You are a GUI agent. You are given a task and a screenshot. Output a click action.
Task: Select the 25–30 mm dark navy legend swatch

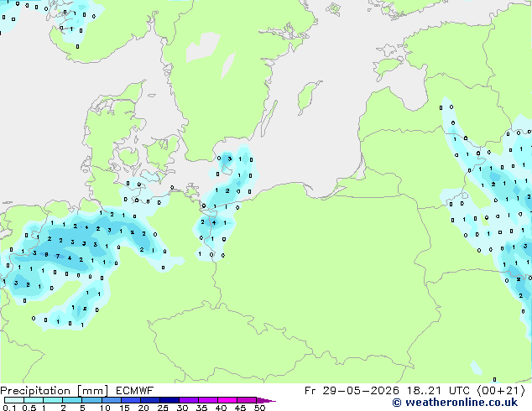tap(170, 400)
